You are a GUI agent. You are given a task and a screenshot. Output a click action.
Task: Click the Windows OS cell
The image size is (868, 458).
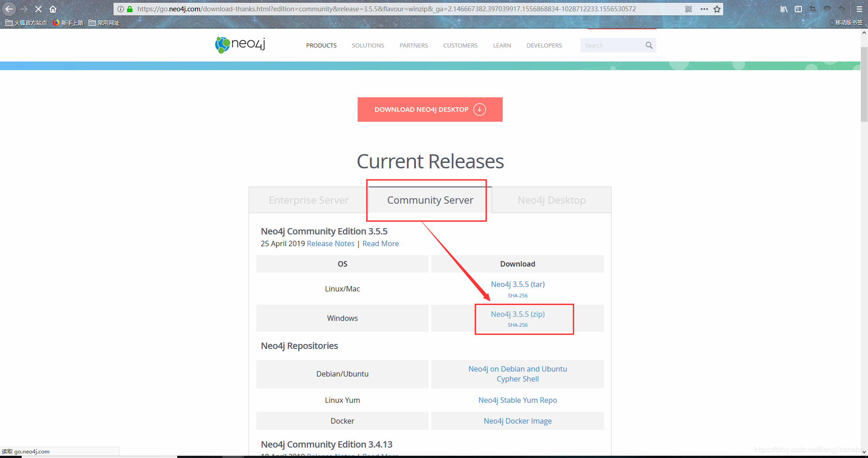coord(342,318)
